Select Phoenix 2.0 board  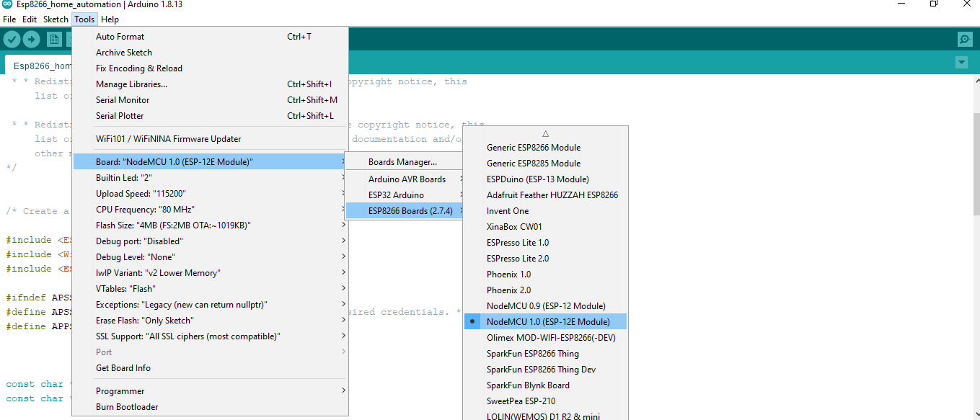click(545, 290)
